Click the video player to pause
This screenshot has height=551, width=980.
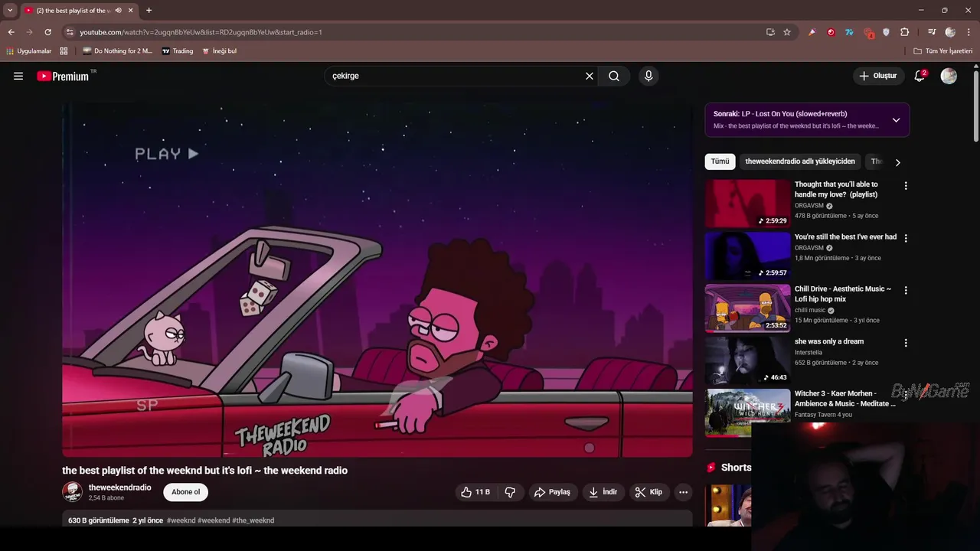tap(377, 280)
